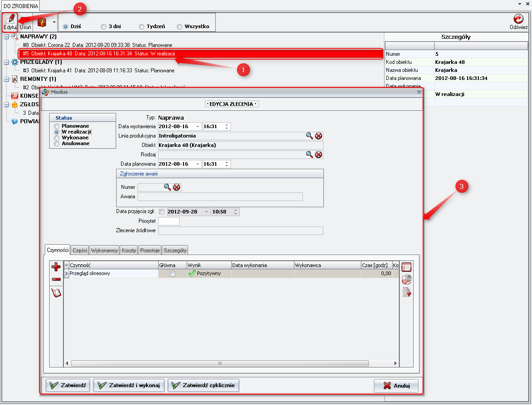This screenshot has width=532, height=405.
Task: Open the Data planowana date dropdown
Action: tap(197, 164)
